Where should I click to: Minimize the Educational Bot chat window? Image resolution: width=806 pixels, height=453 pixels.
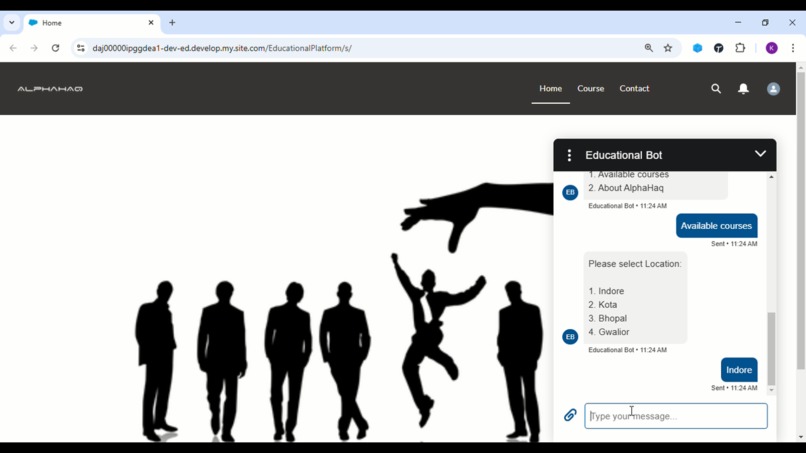coord(760,154)
